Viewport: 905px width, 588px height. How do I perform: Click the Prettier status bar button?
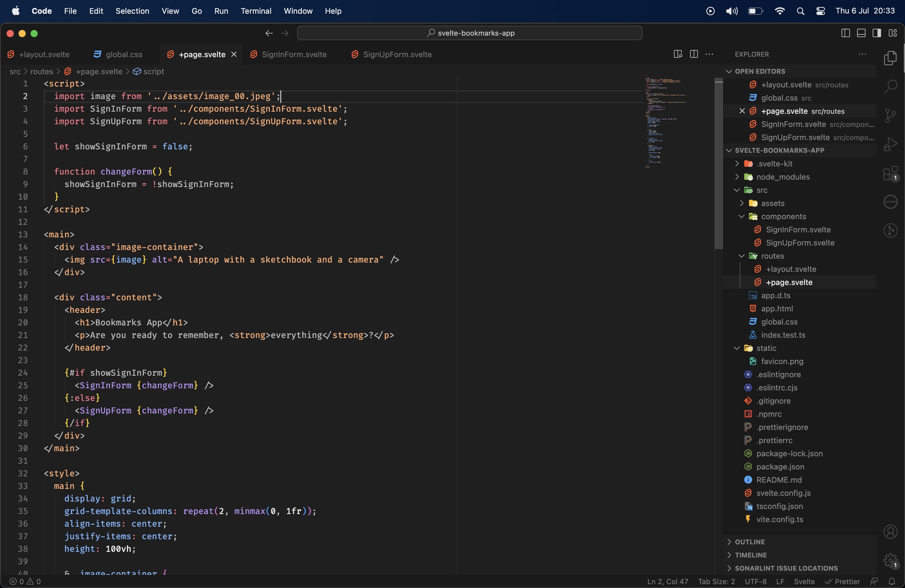[x=842, y=581]
